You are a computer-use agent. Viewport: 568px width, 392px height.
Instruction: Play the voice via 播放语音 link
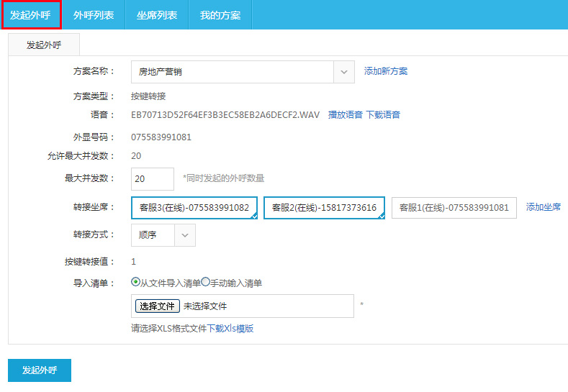coord(346,114)
